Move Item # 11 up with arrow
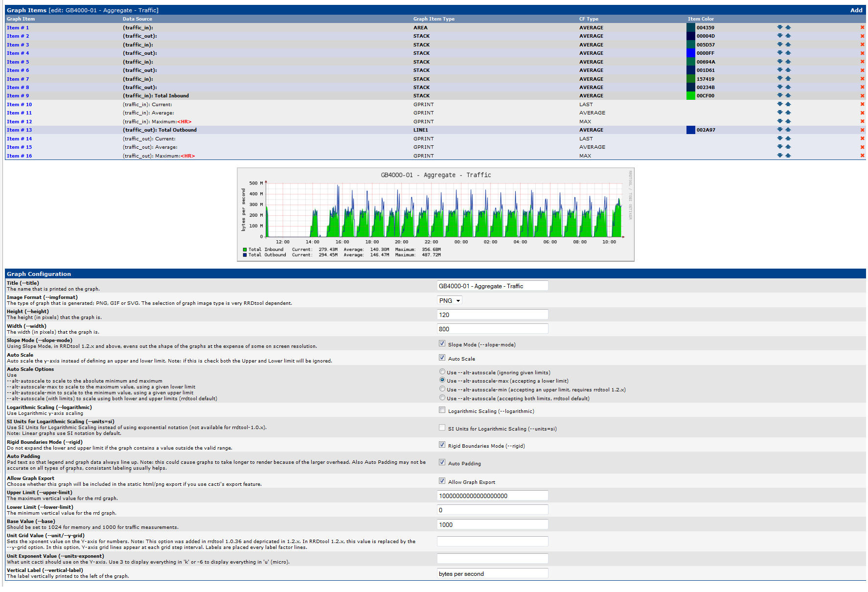The image size is (868, 592). click(788, 113)
